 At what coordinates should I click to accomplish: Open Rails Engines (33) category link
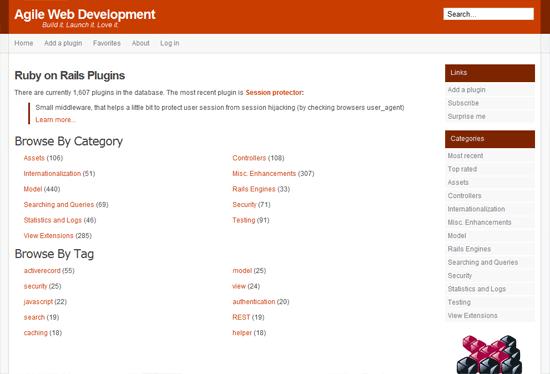254,189
